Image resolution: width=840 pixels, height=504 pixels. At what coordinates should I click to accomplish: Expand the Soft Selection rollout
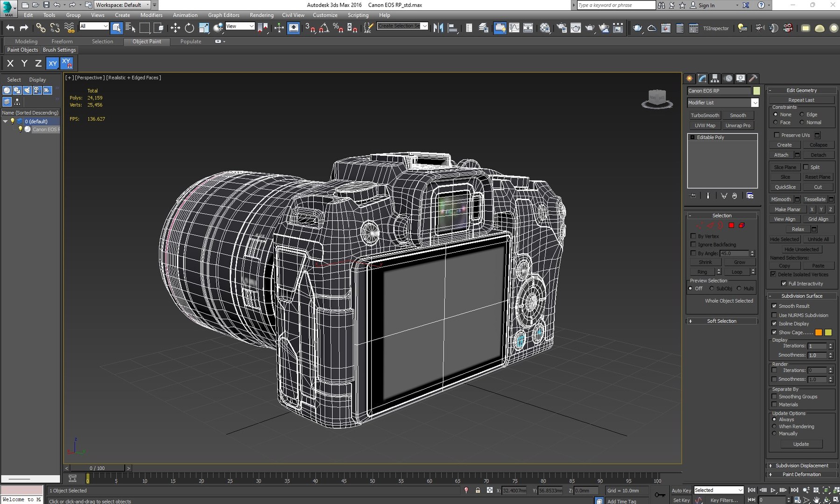(x=722, y=321)
